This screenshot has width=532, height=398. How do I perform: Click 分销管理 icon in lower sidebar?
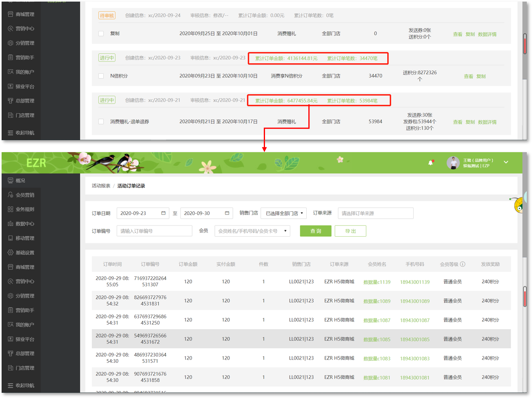pyautogui.click(x=10, y=295)
